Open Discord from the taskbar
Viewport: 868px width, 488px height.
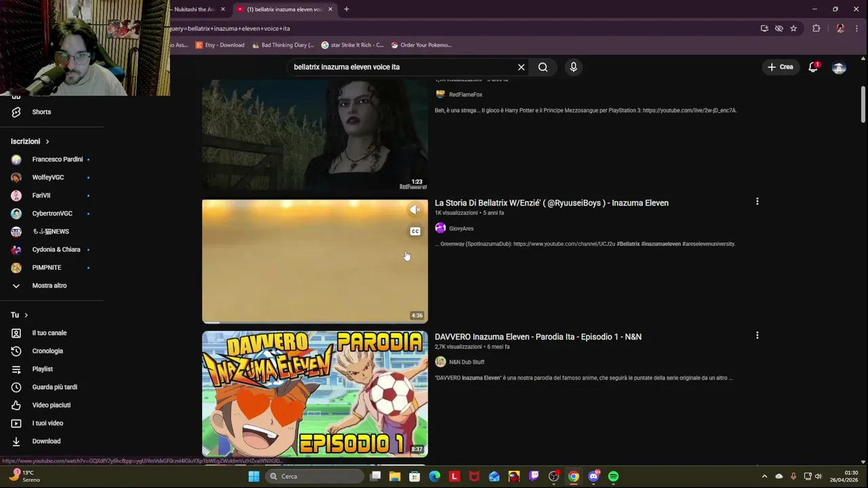pyautogui.click(x=593, y=476)
